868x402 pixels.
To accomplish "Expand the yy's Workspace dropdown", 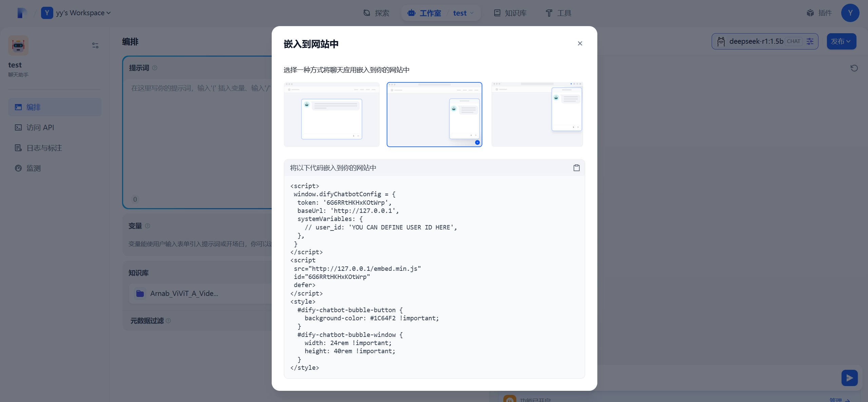I will point(108,13).
